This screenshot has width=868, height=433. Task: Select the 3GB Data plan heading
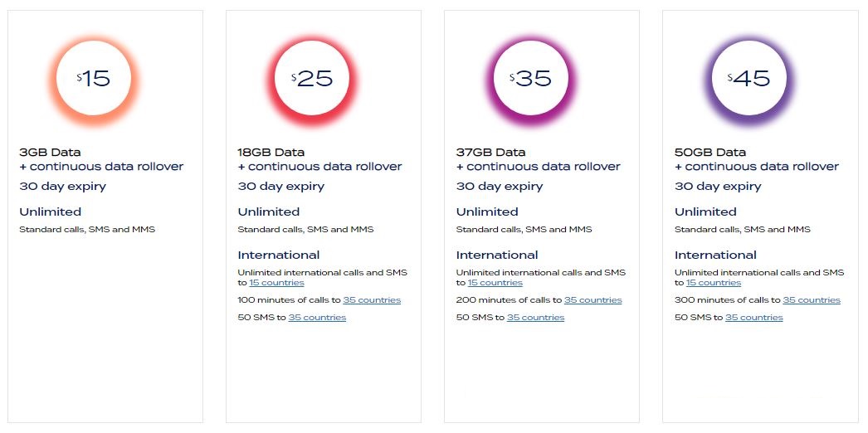click(x=50, y=153)
